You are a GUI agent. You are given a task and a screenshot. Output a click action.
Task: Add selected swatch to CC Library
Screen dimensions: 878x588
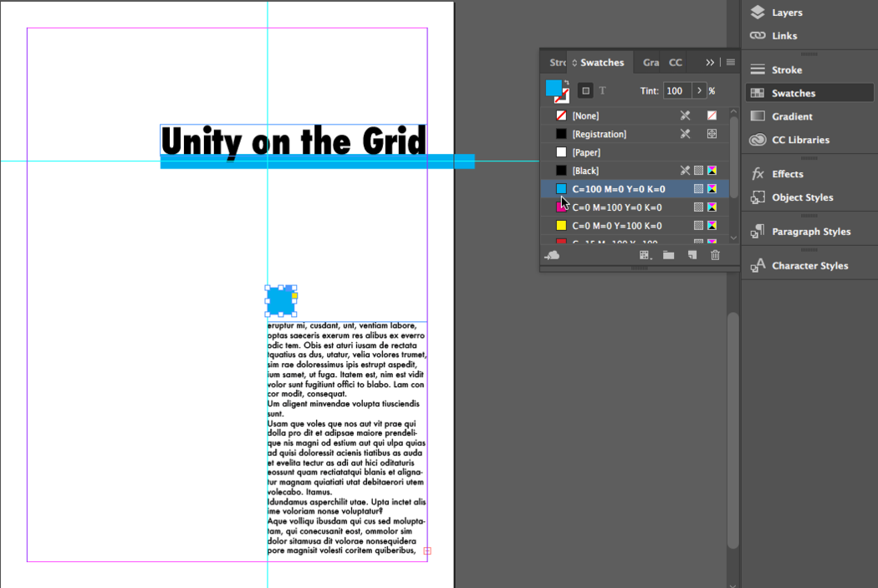pos(552,255)
